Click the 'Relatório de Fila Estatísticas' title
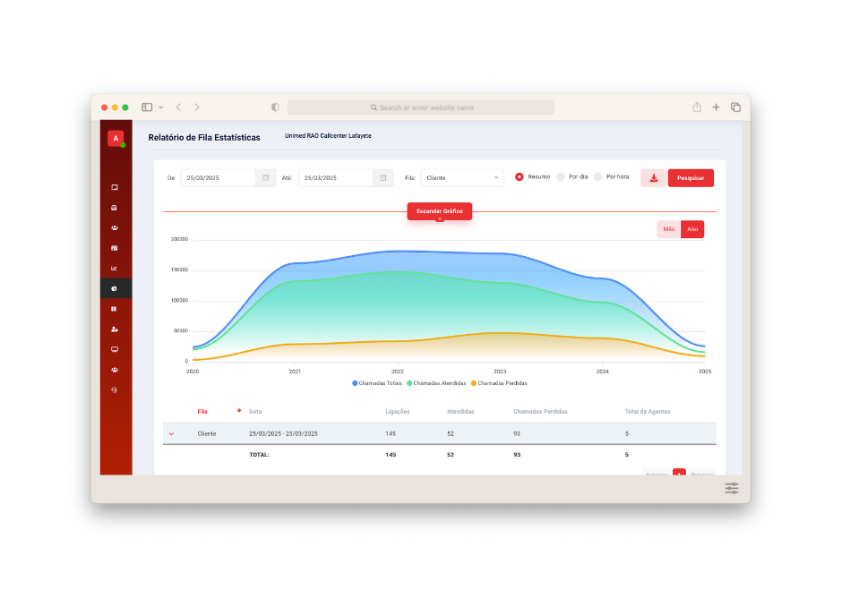This screenshot has height=616, width=842. click(x=204, y=137)
